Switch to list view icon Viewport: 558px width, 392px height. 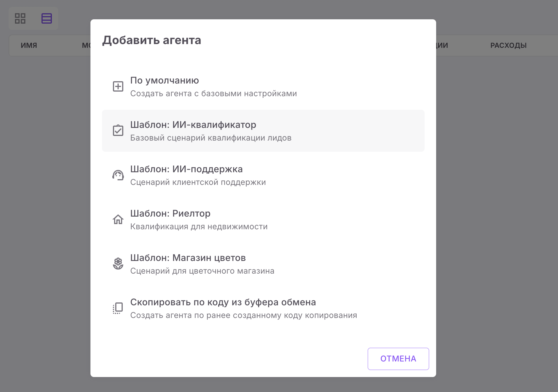(x=46, y=18)
